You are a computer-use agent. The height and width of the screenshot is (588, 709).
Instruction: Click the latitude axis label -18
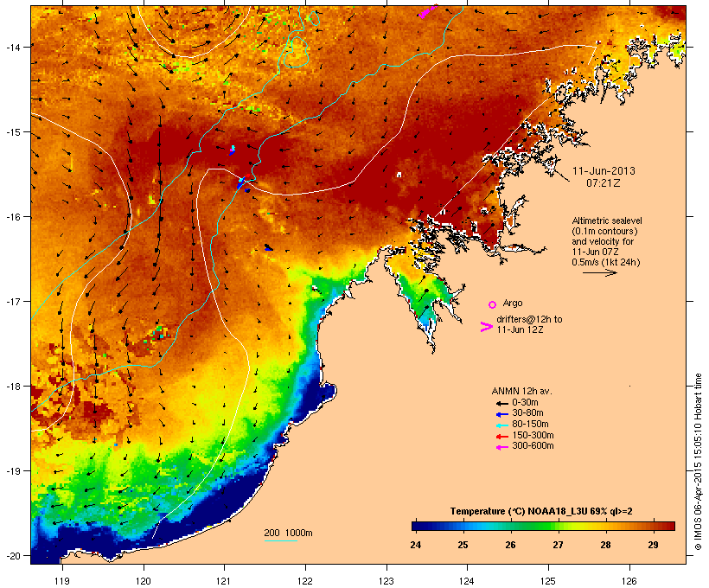click(x=13, y=387)
